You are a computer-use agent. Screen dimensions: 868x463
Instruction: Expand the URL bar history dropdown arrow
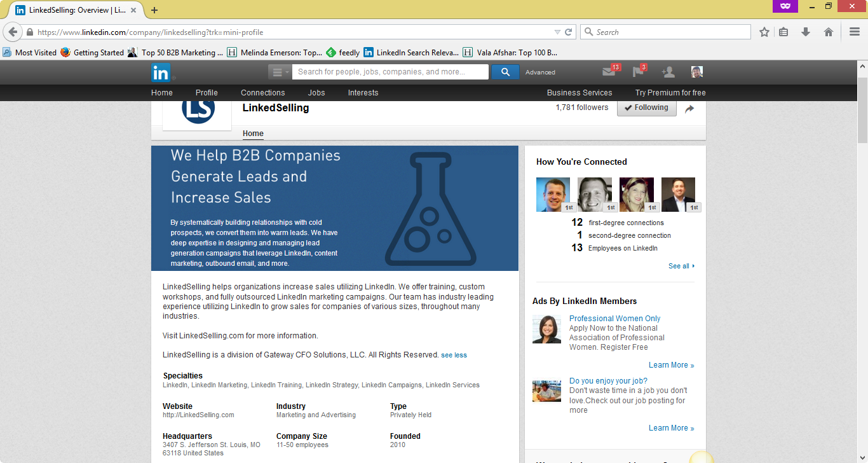point(557,32)
